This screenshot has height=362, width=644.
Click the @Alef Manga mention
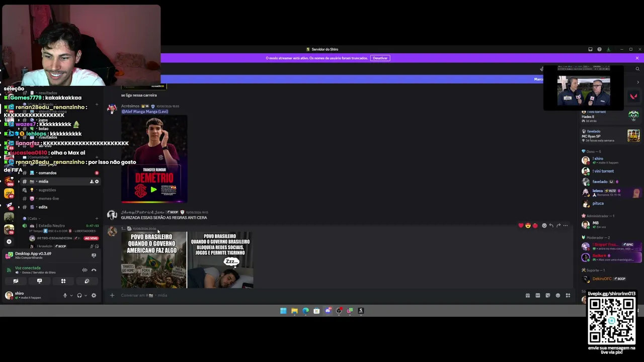145,112
